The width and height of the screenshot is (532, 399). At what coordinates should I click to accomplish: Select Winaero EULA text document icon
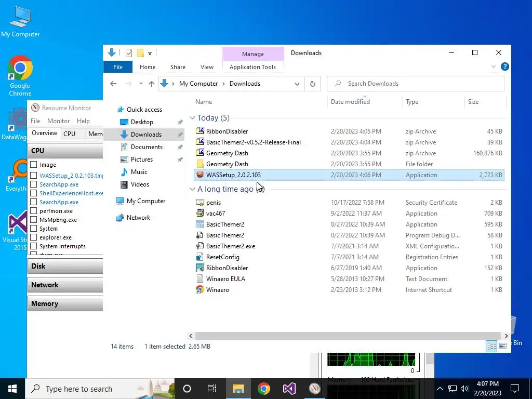tap(200, 278)
